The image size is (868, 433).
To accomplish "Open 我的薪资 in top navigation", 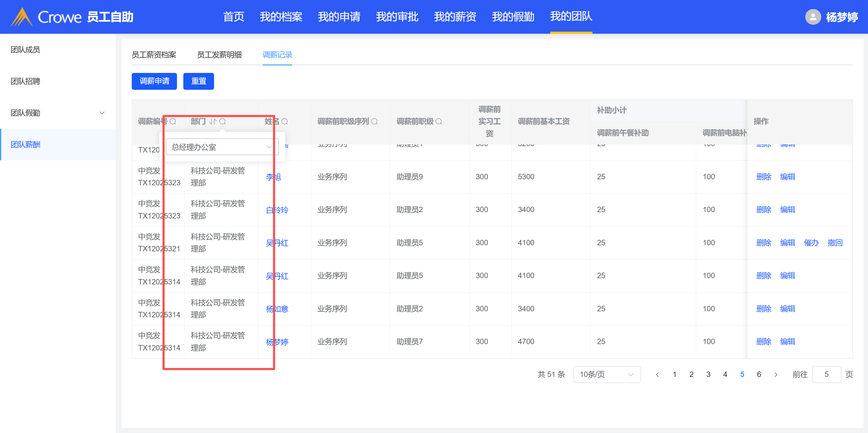I will [455, 17].
